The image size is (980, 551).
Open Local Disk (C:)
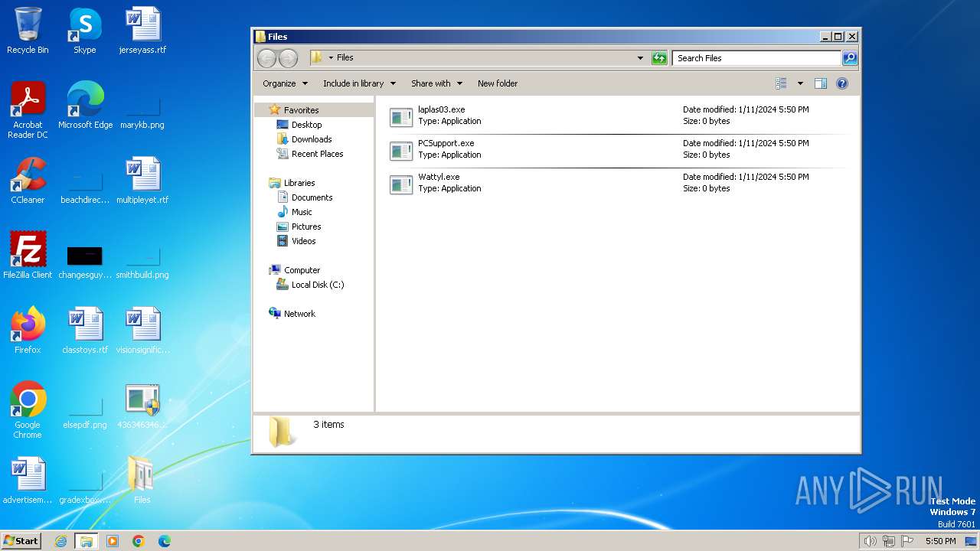coord(317,285)
